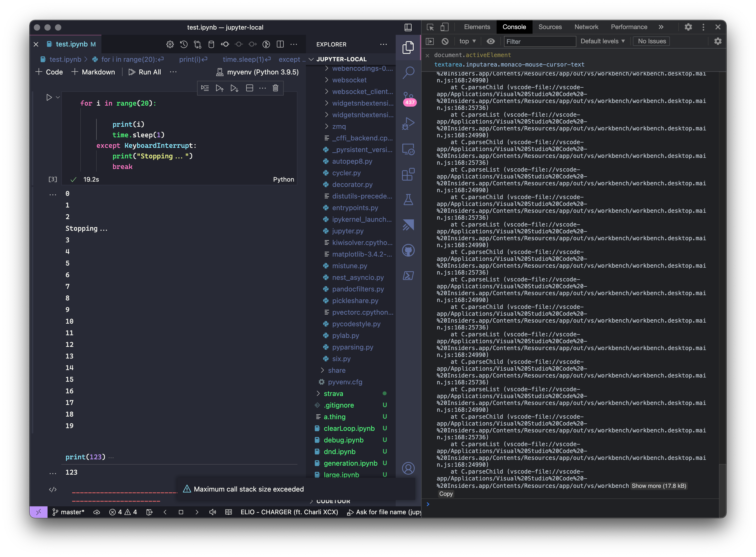Open the GitHub view in the activity bar
The image size is (756, 557).
(409, 250)
